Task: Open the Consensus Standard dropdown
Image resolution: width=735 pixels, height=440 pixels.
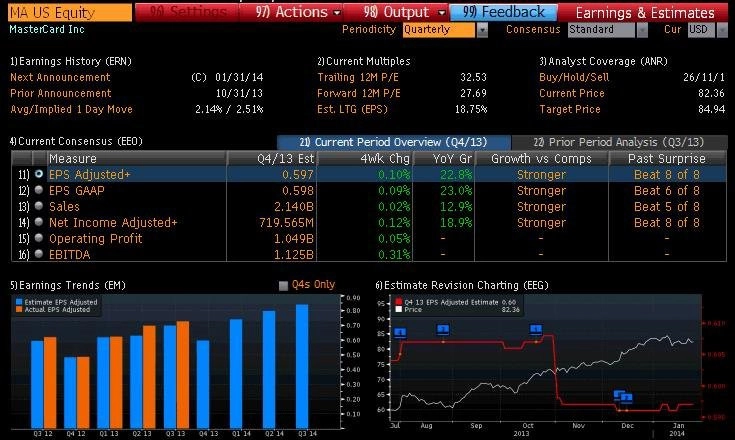Action: (x=608, y=30)
